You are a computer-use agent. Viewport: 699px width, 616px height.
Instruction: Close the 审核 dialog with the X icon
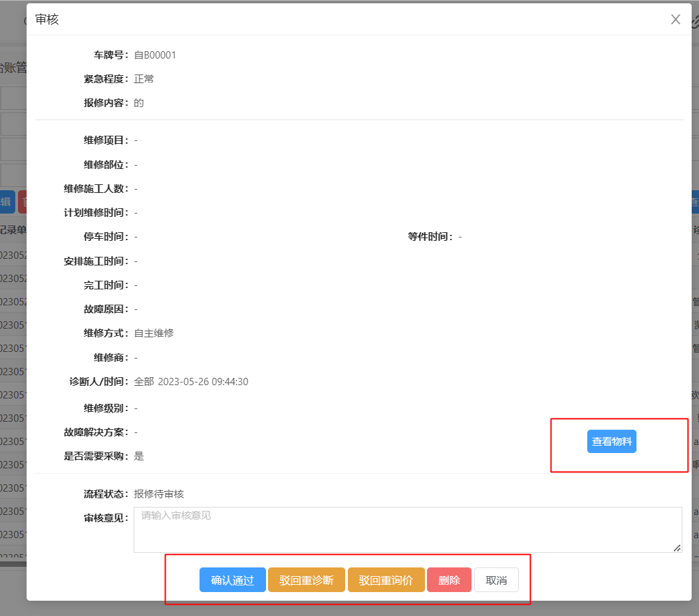tap(676, 19)
